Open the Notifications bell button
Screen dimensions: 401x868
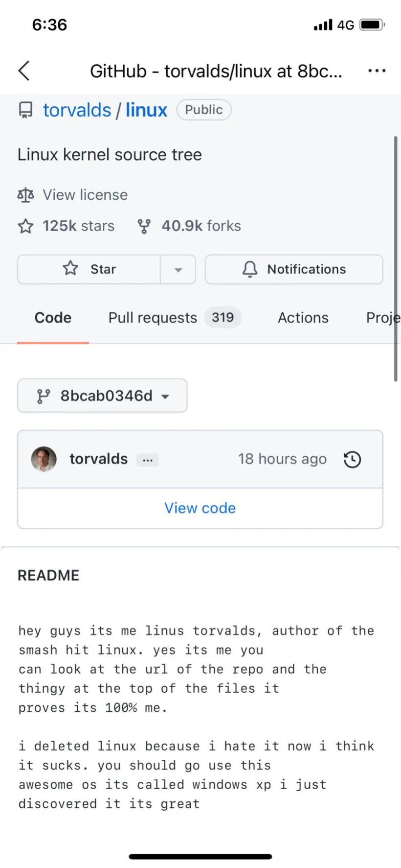(x=294, y=269)
